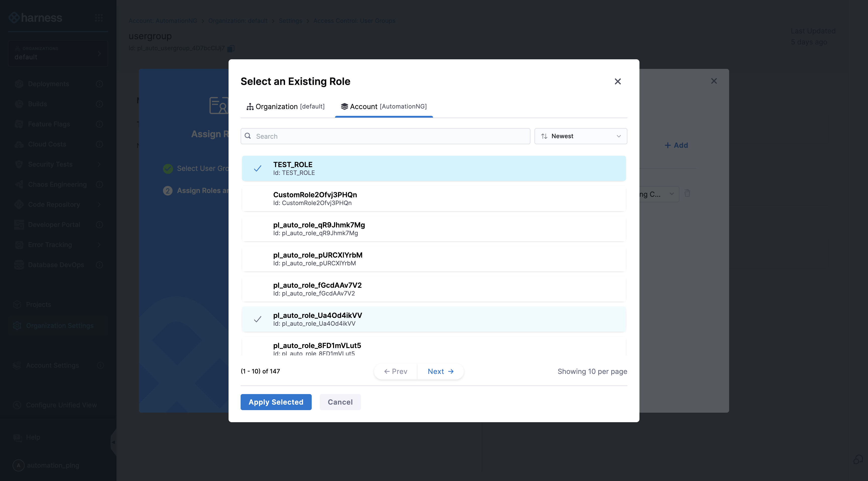
Task: Close the background Assign Roles panel
Action: point(714,81)
